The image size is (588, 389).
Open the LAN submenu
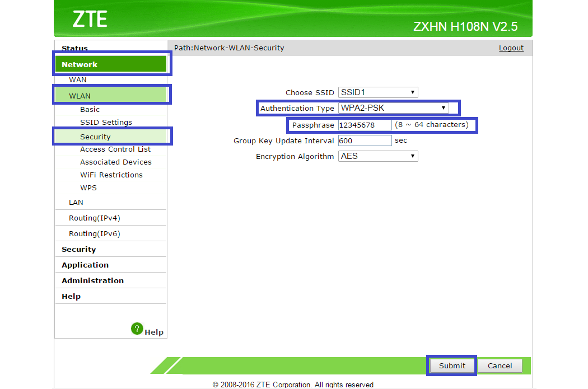coord(76,203)
